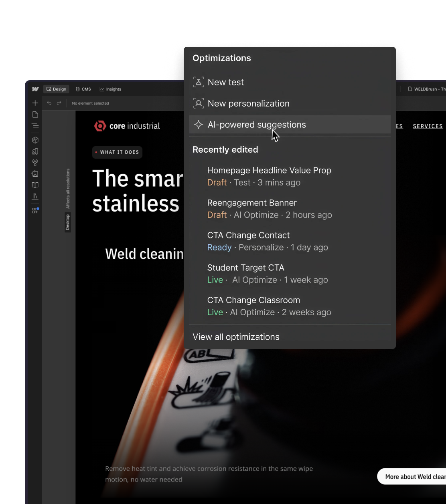Open the Apps icon with blue dot
Screen dimensions: 446x504
tap(35, 210)
